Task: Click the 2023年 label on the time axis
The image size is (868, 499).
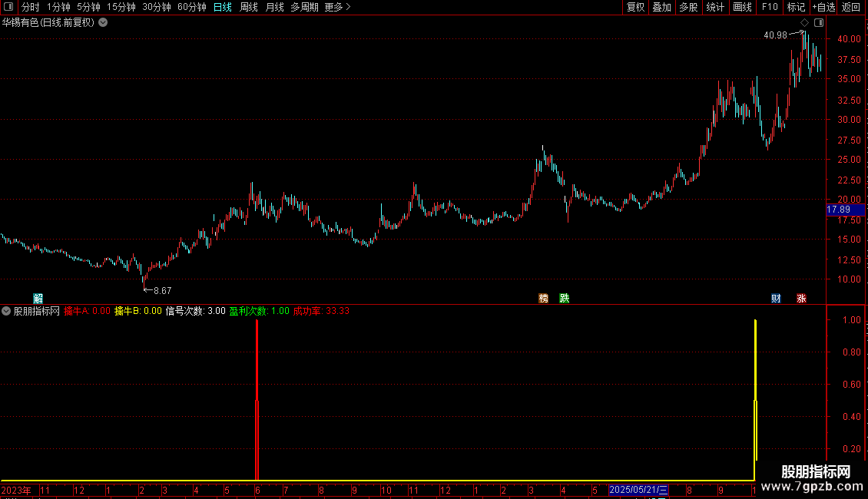Action: tap(16, 490)
